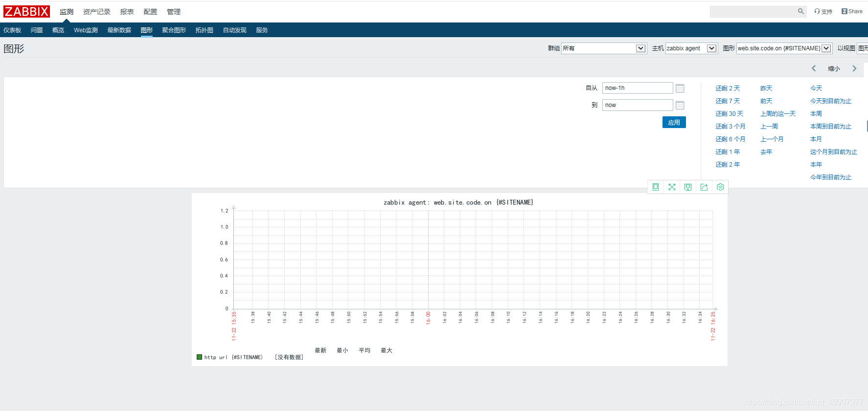Select the 还剩 3 个月 time range
The width and height of the screenshot is (868, 411).
[731, 127]
